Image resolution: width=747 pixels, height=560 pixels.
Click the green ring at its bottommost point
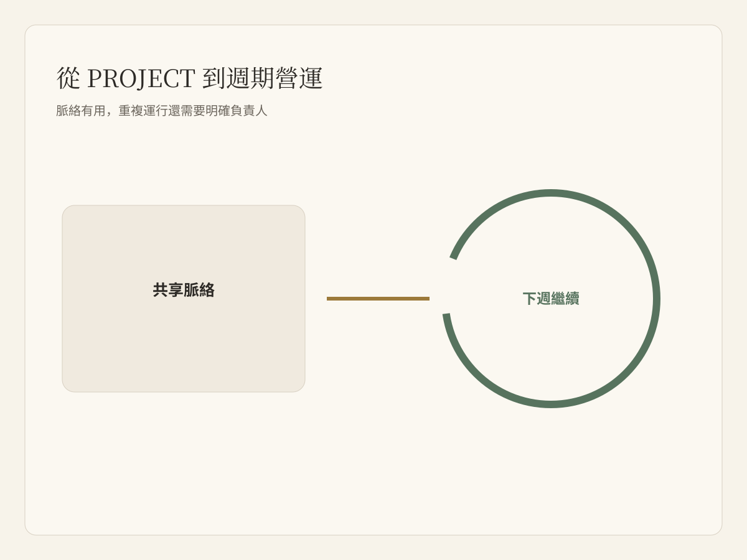[551, 404]
